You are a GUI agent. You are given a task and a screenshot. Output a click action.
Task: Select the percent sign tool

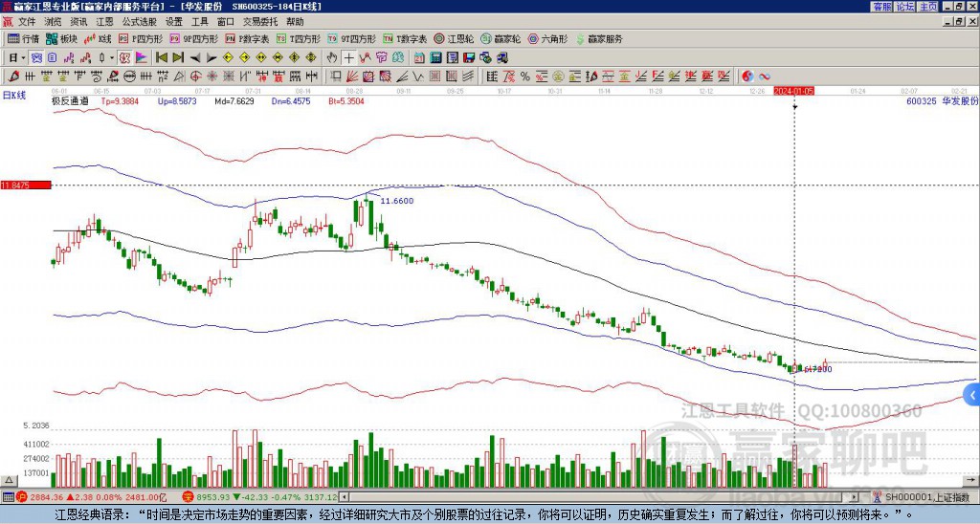tap(525, 76)
